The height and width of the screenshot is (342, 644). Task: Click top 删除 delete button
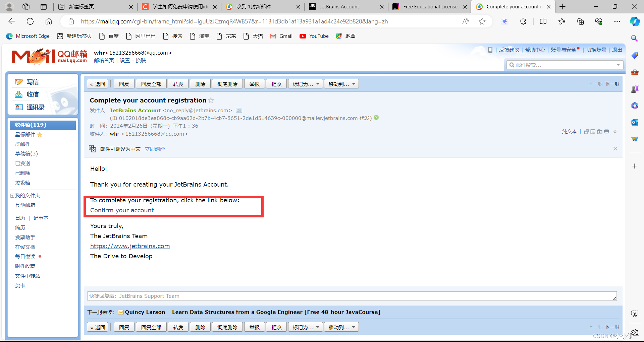[200, 84]
